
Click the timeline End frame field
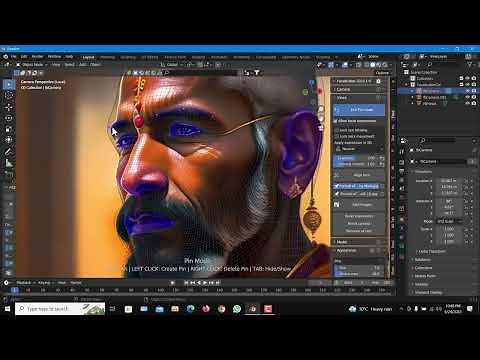[x=378, y=283]
